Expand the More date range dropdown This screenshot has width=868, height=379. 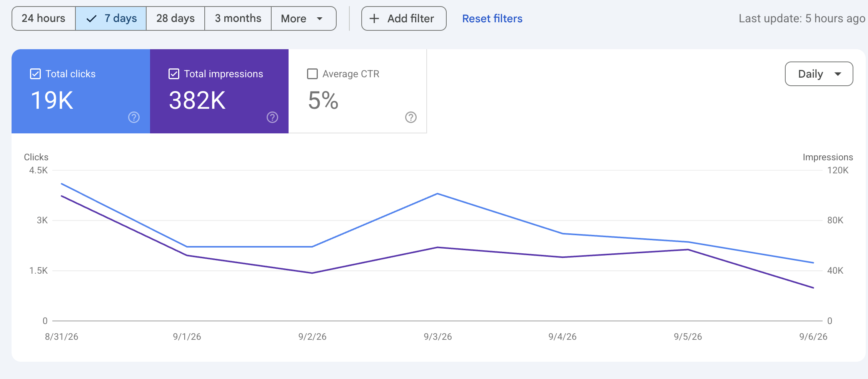click(304, 18)
